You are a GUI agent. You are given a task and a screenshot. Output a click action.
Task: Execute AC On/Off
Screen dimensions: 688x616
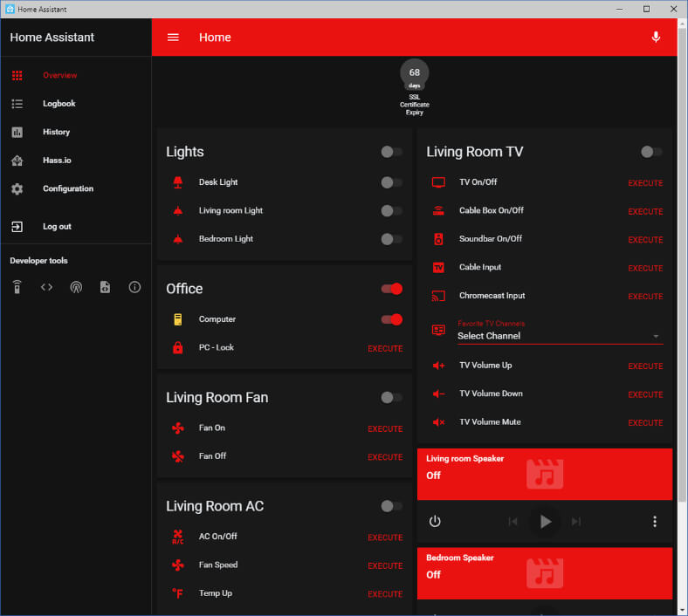[x=385, y=537]
